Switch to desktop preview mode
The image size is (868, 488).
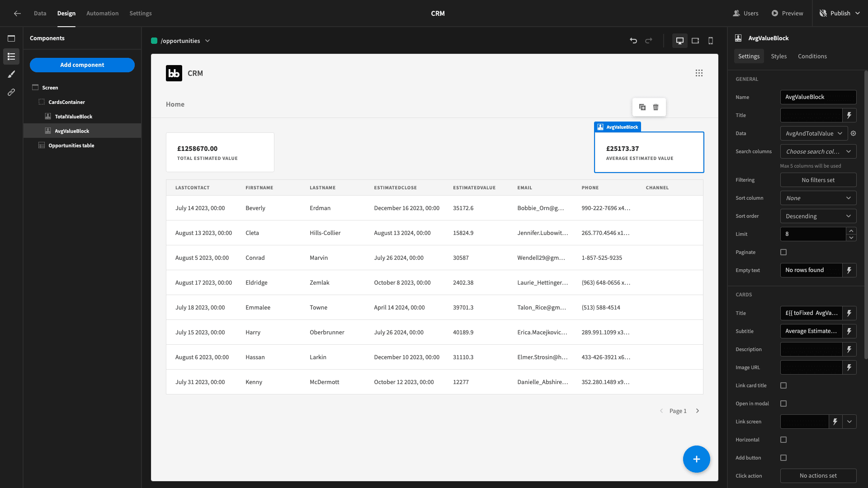(679, 41)
